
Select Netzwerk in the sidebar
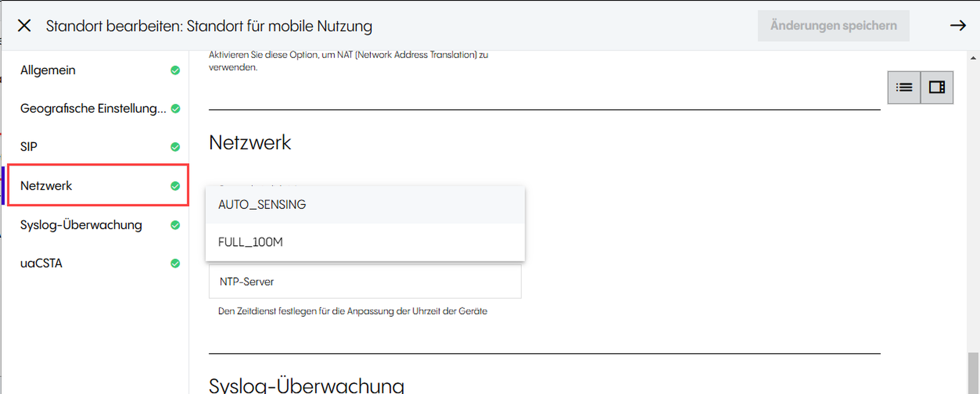[x=47, y=186]
